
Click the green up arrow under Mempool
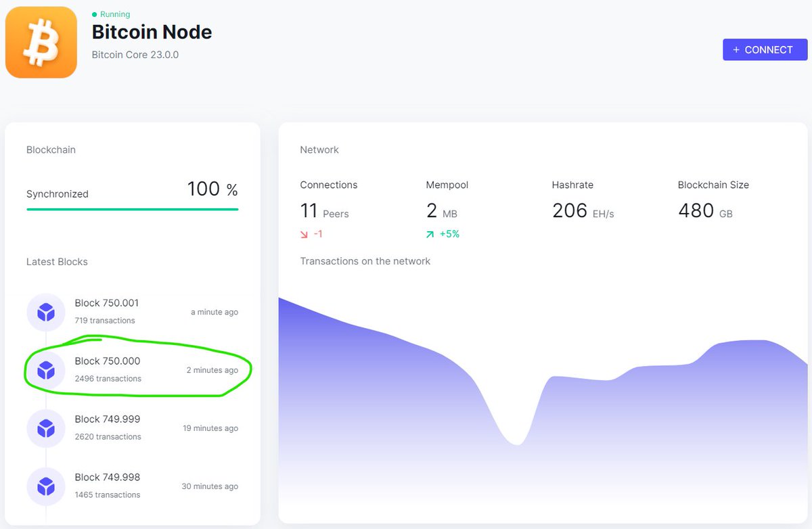[430, 234]
